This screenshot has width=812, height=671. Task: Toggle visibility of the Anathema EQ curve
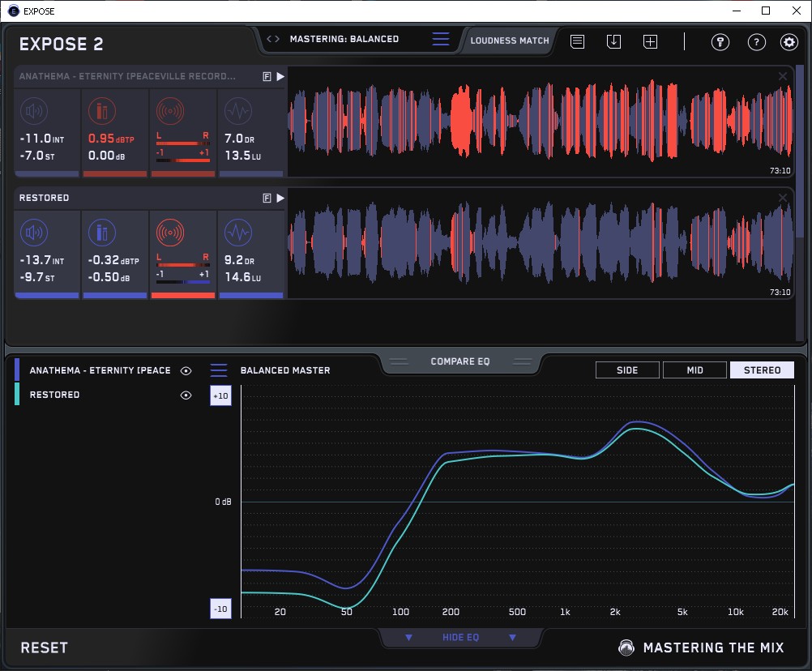tap(186, 370)
